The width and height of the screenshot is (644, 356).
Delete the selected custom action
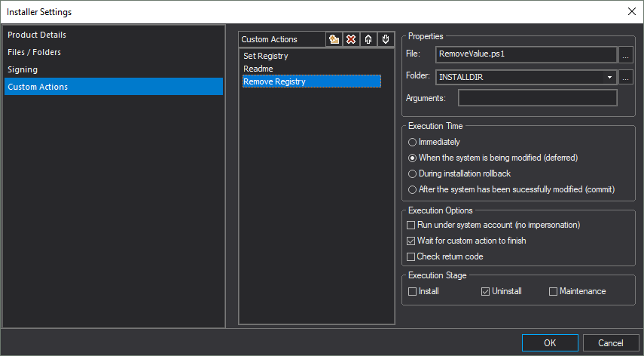(x=351, y=39)
